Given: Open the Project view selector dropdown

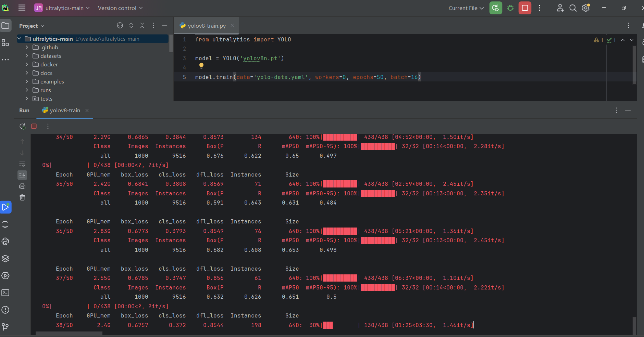Looking at the screenshot, I should coord(32,26).
